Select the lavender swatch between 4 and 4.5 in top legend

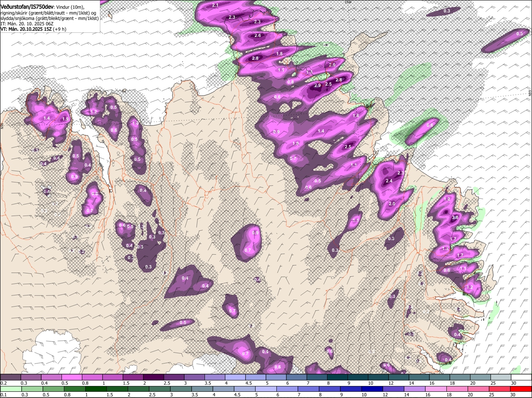pyautogui.click(x=235, y=377)
